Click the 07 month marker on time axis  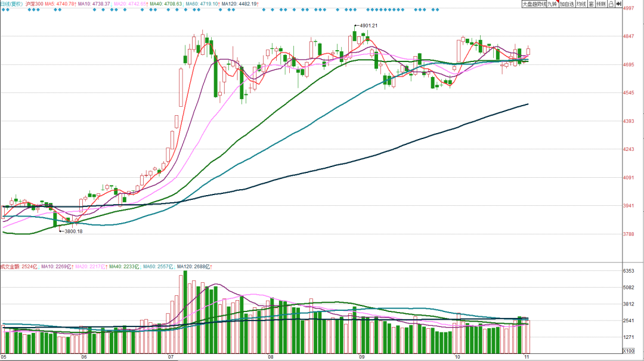coord(170,357)
